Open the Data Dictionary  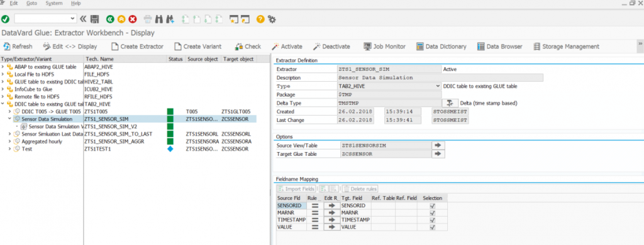point(441,46)
